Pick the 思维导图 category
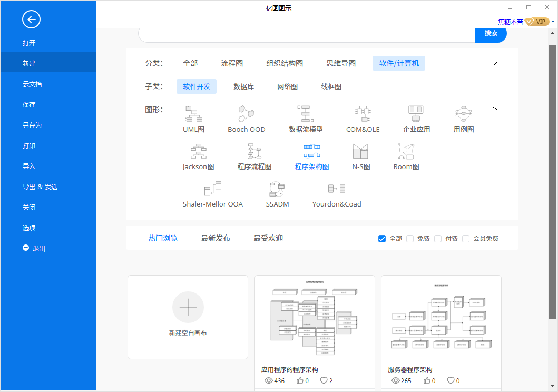558x392 pixels. (341, 63)
